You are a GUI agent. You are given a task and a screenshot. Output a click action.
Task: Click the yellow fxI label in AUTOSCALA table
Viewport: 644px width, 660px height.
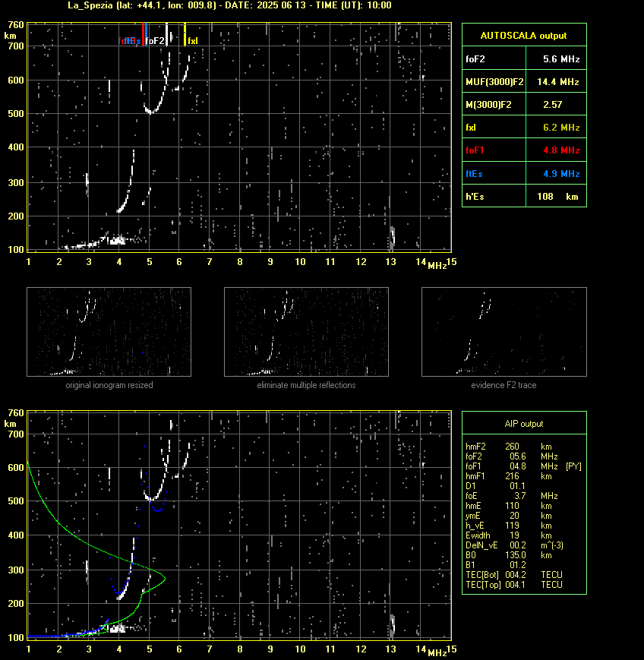coord(471,128)
